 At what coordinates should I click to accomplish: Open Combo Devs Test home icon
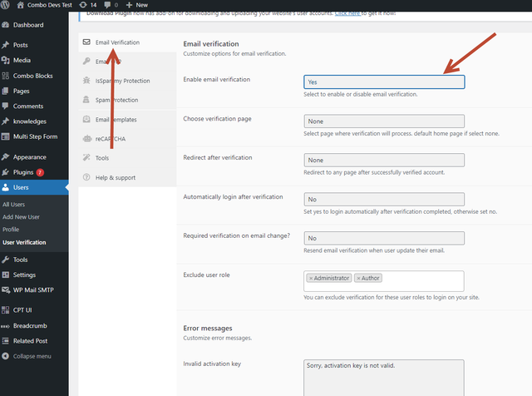[x=20, y=5]
